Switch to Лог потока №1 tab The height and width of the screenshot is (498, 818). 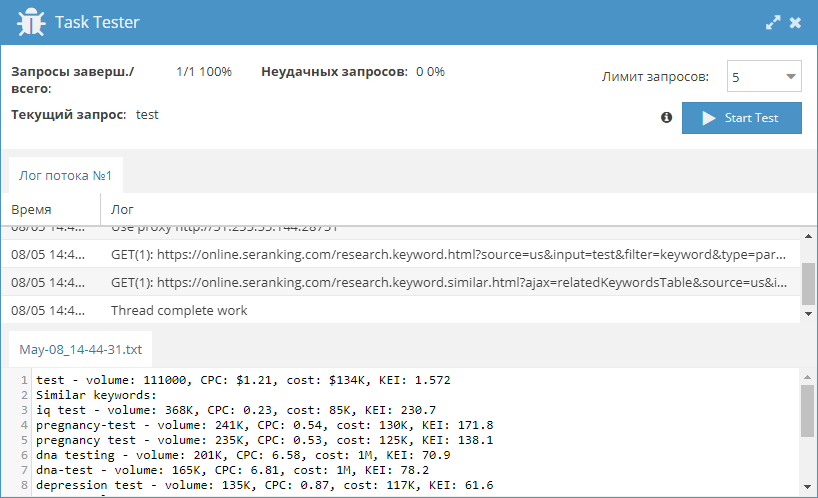(x=66, y=176)
